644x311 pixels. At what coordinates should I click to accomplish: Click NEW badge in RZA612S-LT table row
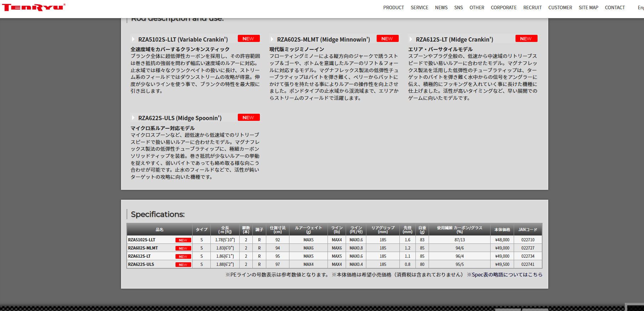coord(183,257)
